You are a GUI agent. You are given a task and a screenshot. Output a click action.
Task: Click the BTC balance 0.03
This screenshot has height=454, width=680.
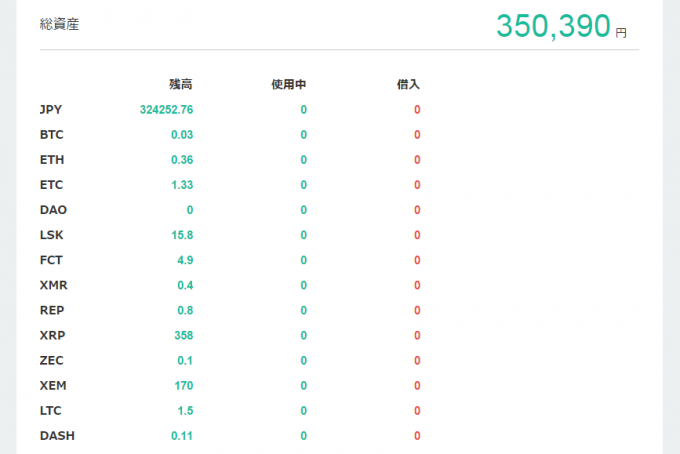[182, 134]
